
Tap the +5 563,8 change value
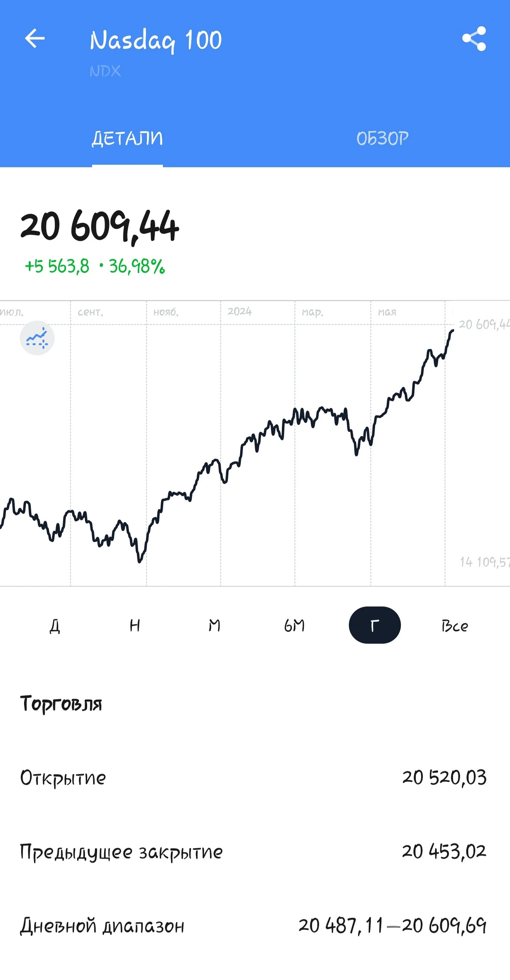(57, 266)
